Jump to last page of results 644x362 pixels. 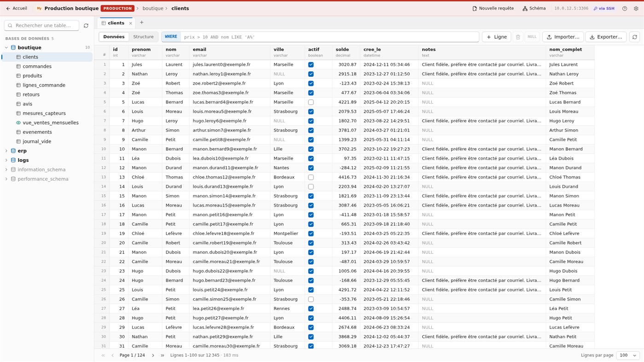click(162, 356)
